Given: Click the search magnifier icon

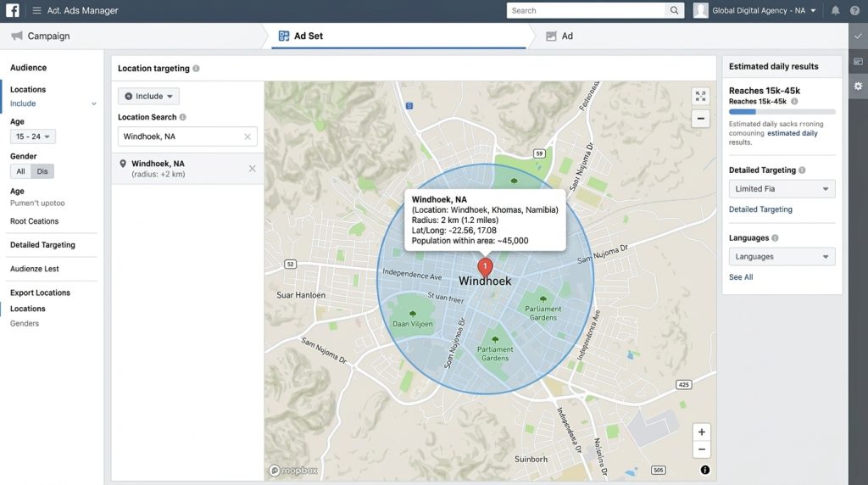Looking at the screenshot, I should coord(674,10).
